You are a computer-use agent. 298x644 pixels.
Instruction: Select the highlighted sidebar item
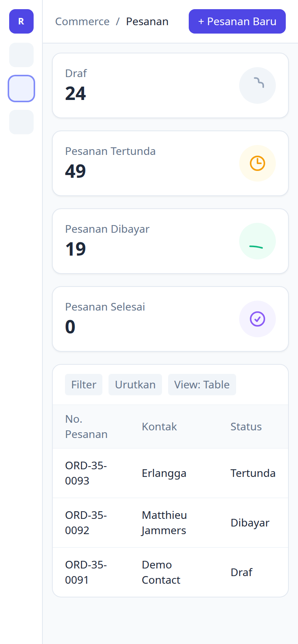click(21, 89)
